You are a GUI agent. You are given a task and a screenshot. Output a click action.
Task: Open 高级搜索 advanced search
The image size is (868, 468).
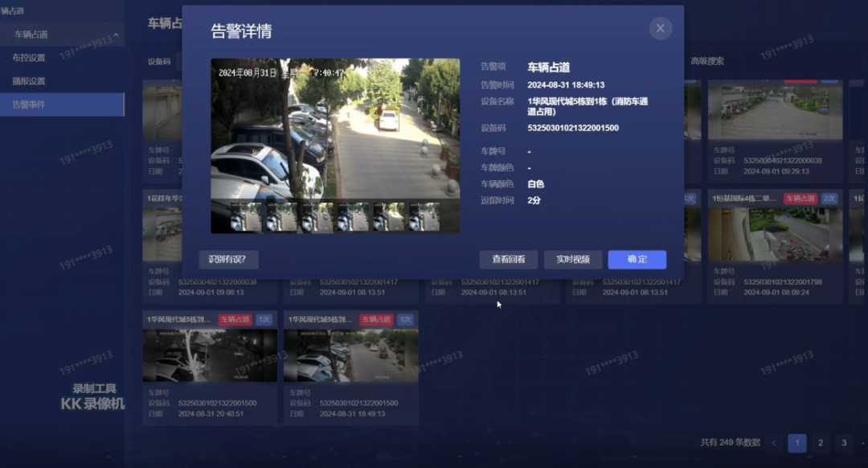coord(707,61)
